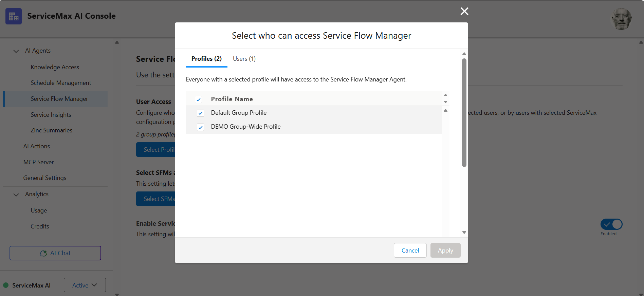Open AI Actions in the sidebar
The height and width of the screenshot is (296, 644).
(37, 146)
